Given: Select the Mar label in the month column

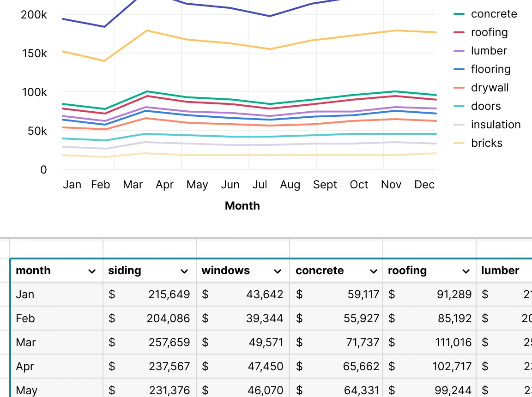Looking at the screenshot, I should point(26,342).
